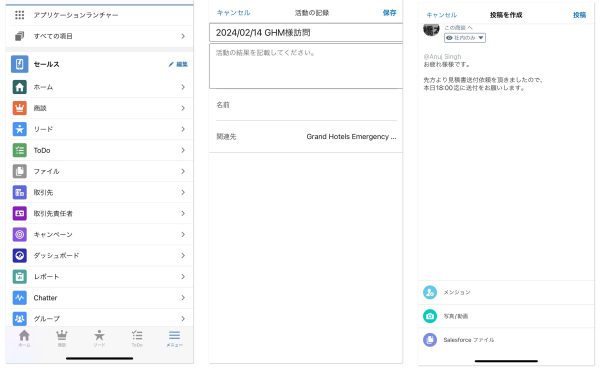600x368 pixels.
Task: Expand the リード row chevron
Action: pos(183,129)
